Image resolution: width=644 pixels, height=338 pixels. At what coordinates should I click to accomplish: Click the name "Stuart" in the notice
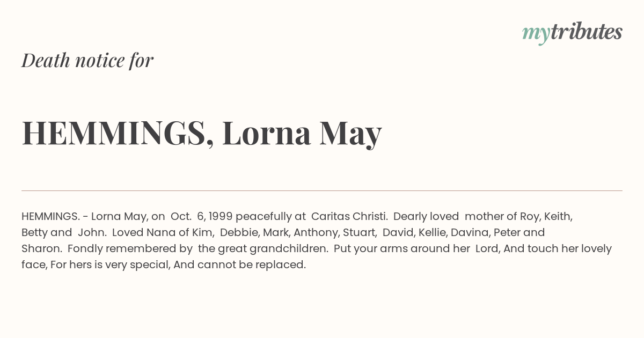click(358, 232)
